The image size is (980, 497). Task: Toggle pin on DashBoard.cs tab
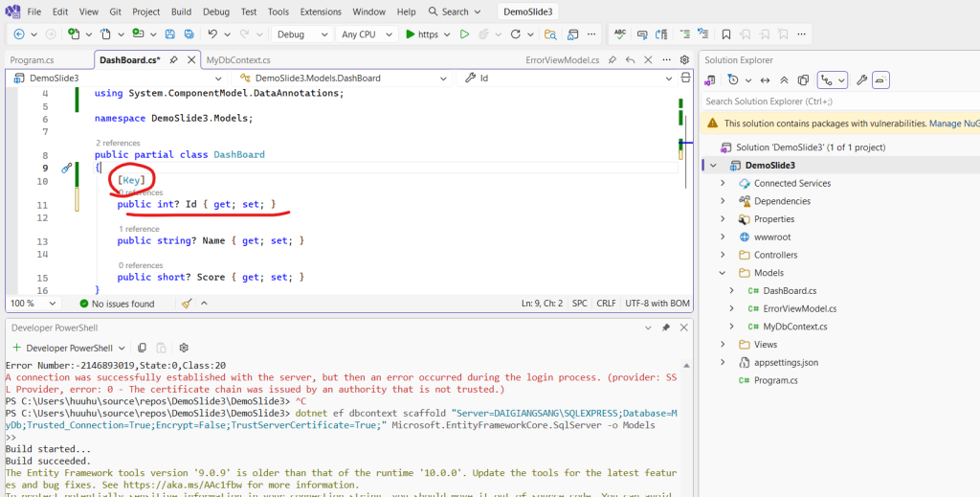[x=173, y=60]
